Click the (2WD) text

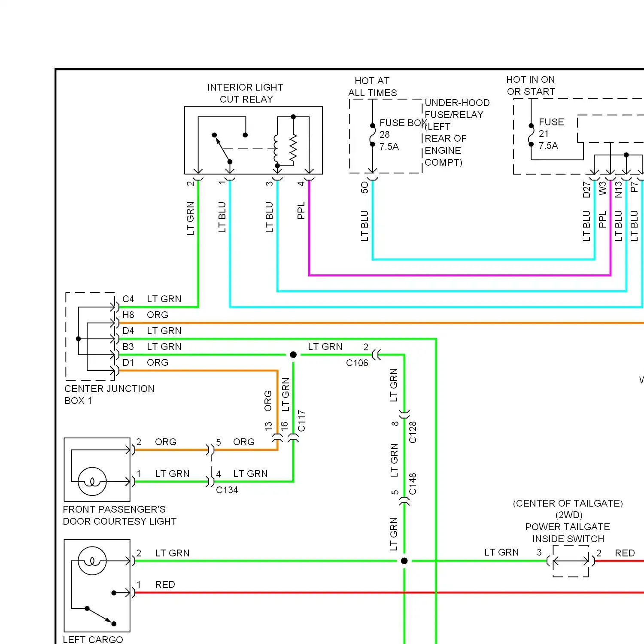569,515
